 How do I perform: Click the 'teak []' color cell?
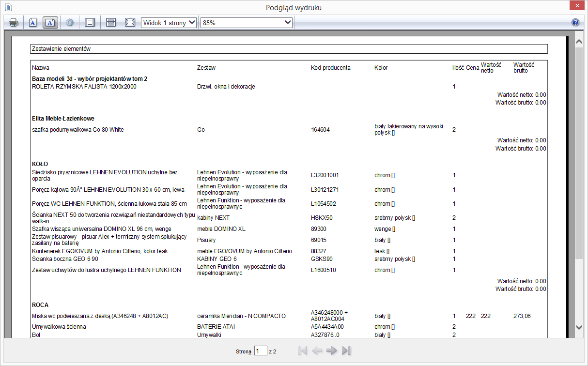382,251
